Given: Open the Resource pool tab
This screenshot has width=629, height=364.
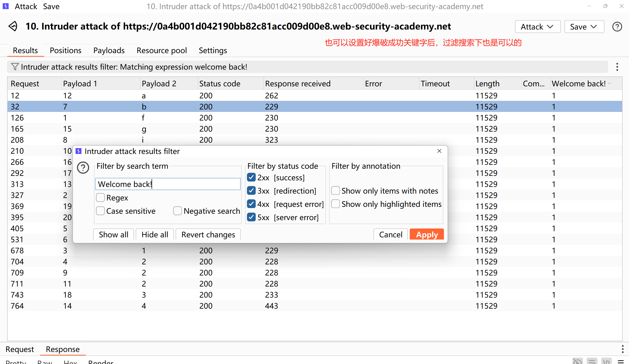Looking at the screenshot, I should point(161,50).
